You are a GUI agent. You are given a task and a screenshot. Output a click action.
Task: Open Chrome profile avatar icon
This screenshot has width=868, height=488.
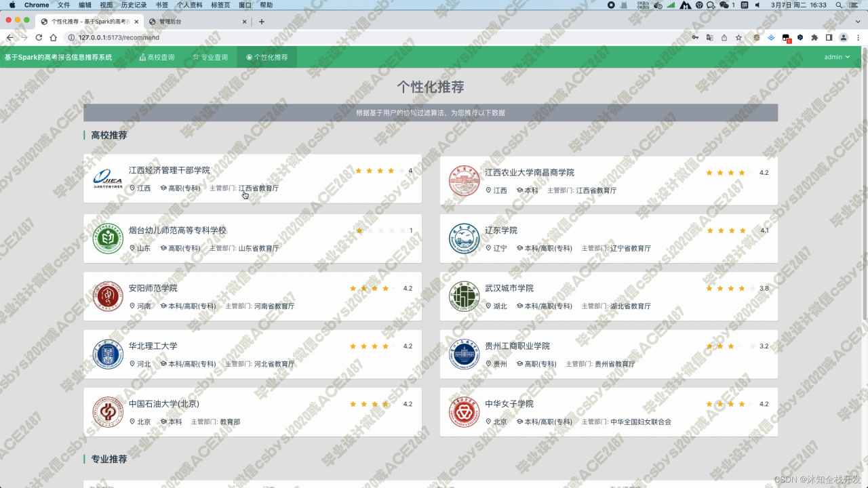844,38
